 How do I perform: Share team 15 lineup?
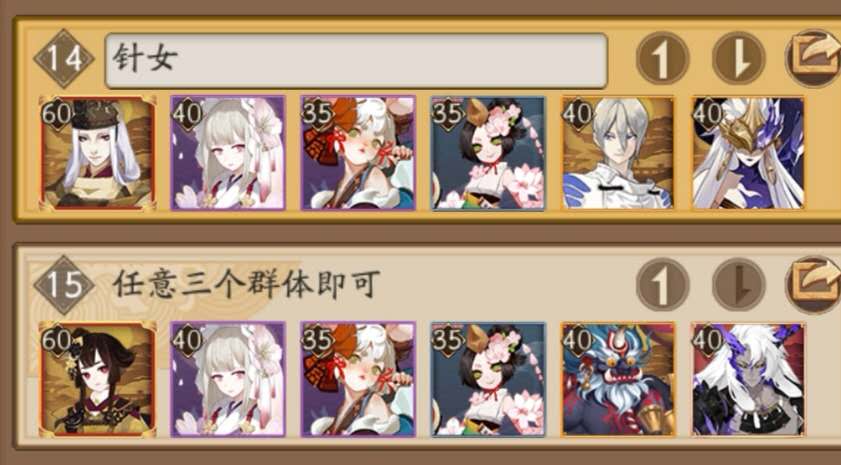coord(814,285)
